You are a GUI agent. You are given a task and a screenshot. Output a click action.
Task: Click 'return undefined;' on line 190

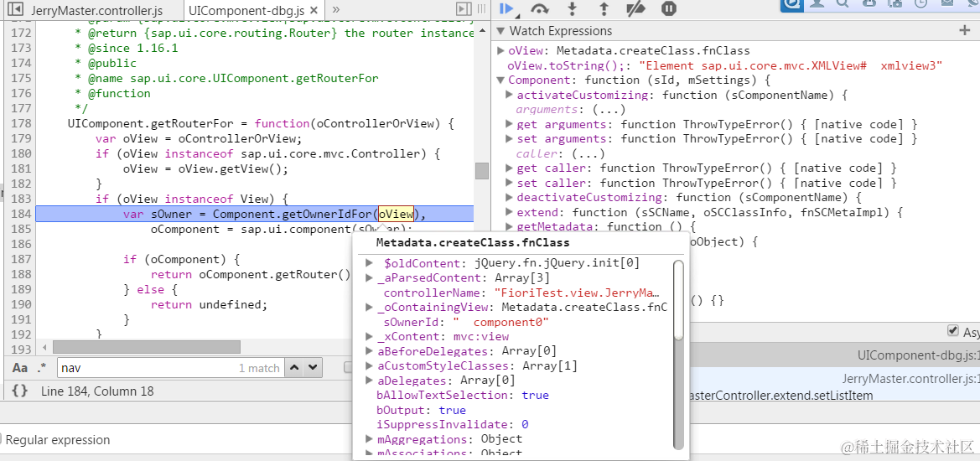pyautogui.click(x=209, y=305)
